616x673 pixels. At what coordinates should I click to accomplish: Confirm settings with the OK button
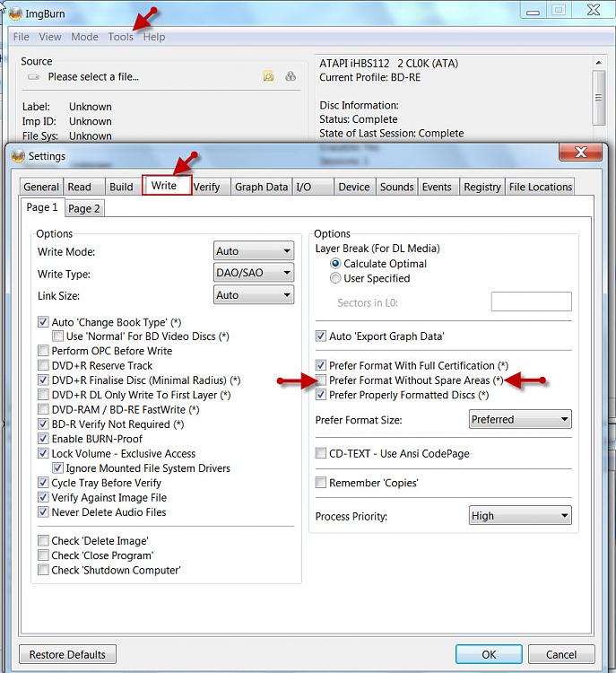click(489, 654)
